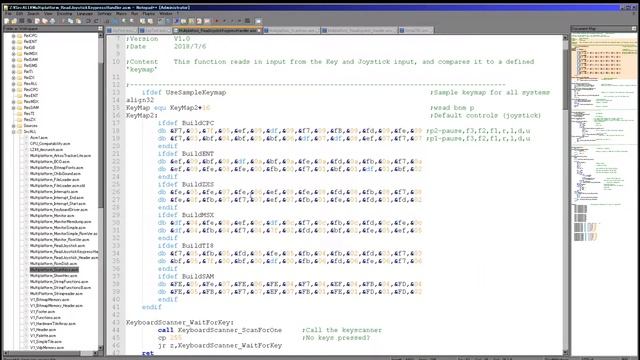640x360 pixels.
Task: Select Multiplatform_BitmapFonts.asm file
Action: pyautogui.click(x=56, y=167)
